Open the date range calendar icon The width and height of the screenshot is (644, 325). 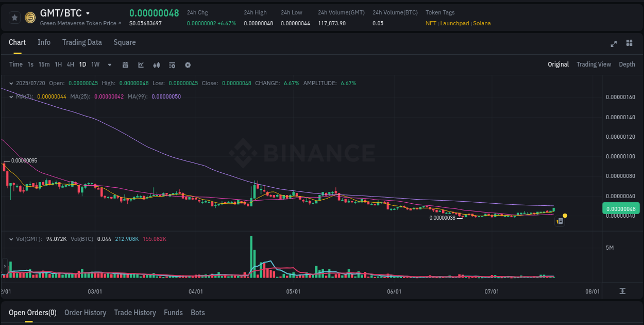[125, 64]
